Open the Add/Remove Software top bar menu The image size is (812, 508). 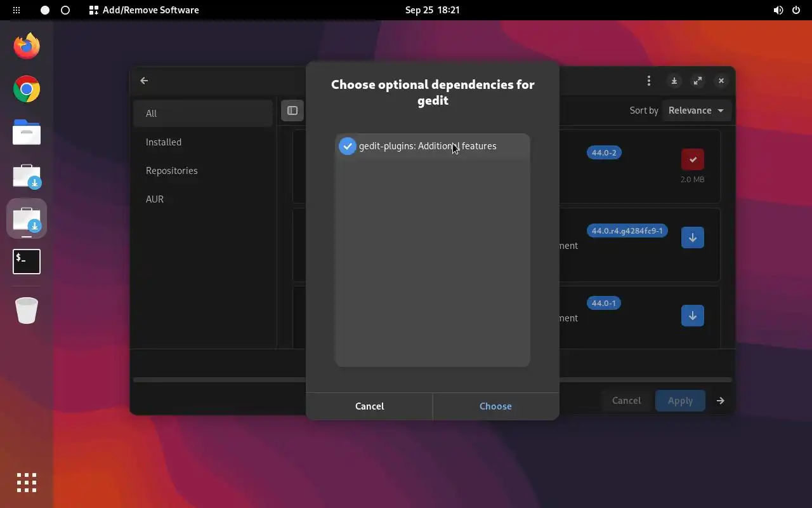(144, 10)
